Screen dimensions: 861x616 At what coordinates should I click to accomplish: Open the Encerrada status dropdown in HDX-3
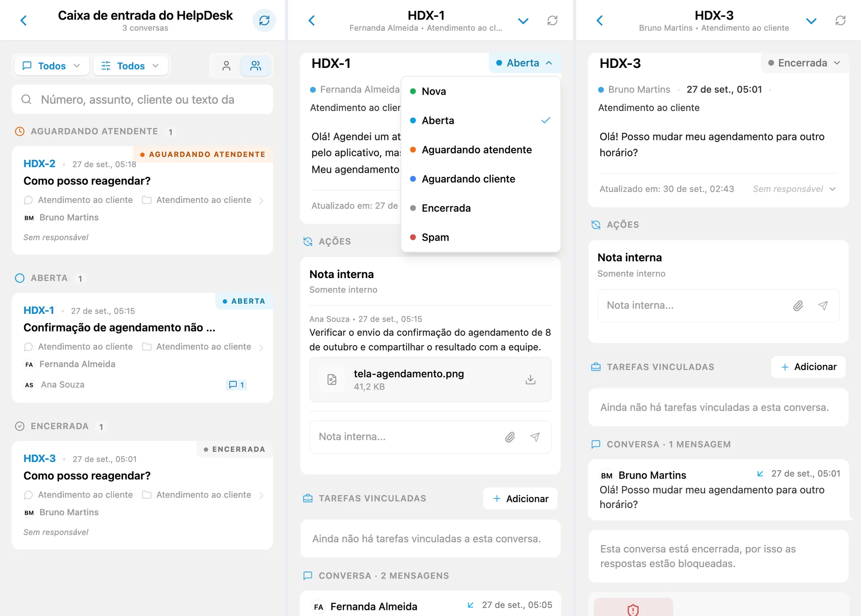point(804,63)
